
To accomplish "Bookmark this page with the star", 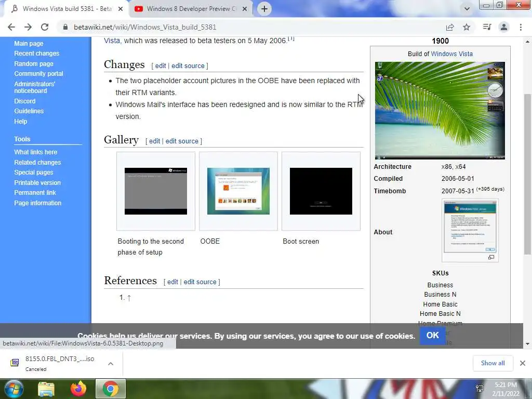I will 467,27.
